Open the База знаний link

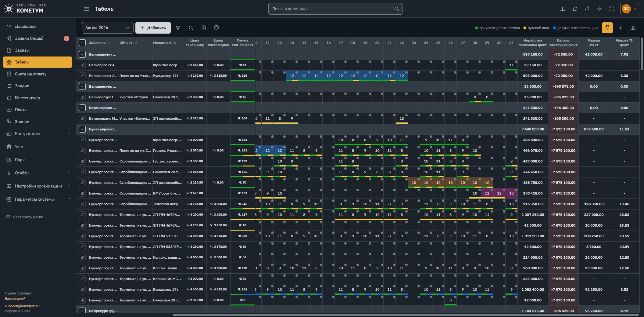tap(15, 299)
